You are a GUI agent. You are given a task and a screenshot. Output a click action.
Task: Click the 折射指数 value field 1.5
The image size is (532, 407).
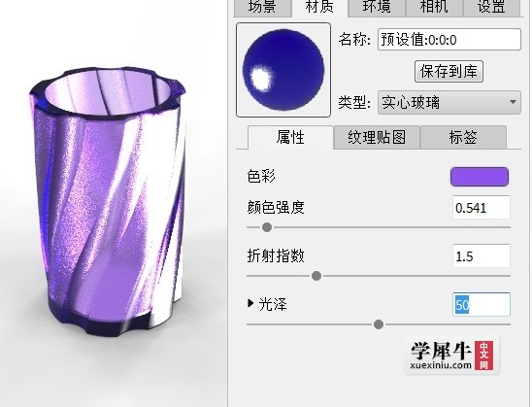click(x=482, y=255)
